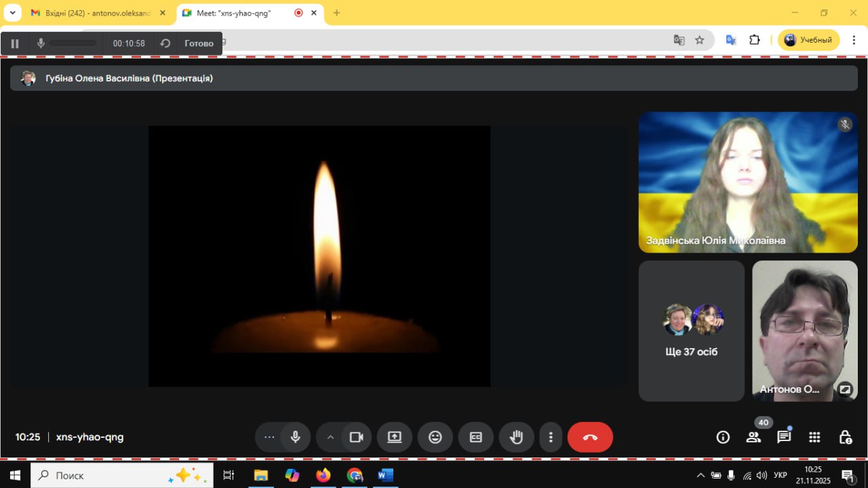This screenshot has width=868, height=488.
Task: Click the leave call red button
Action: point(590,437)
